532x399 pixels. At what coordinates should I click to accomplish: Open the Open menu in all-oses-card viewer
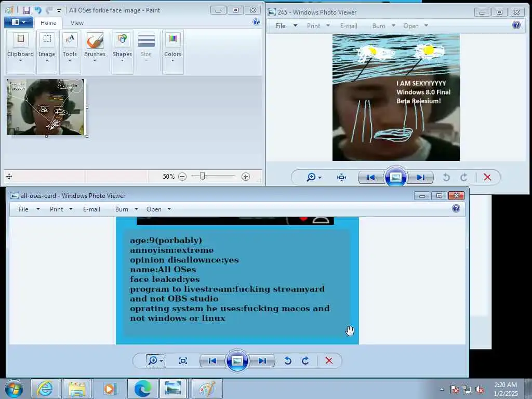[158, 209]
